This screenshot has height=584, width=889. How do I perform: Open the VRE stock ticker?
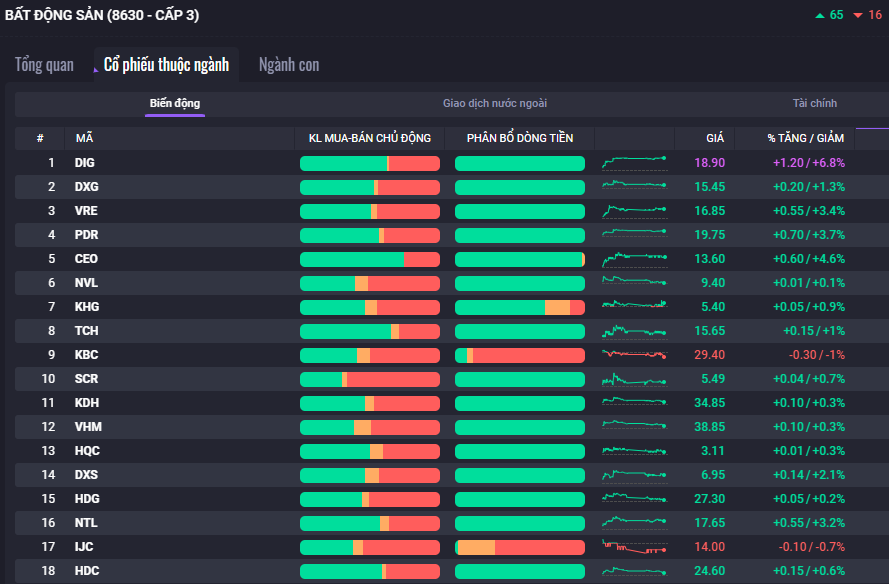pyautogui.click(x=86, y=210)
